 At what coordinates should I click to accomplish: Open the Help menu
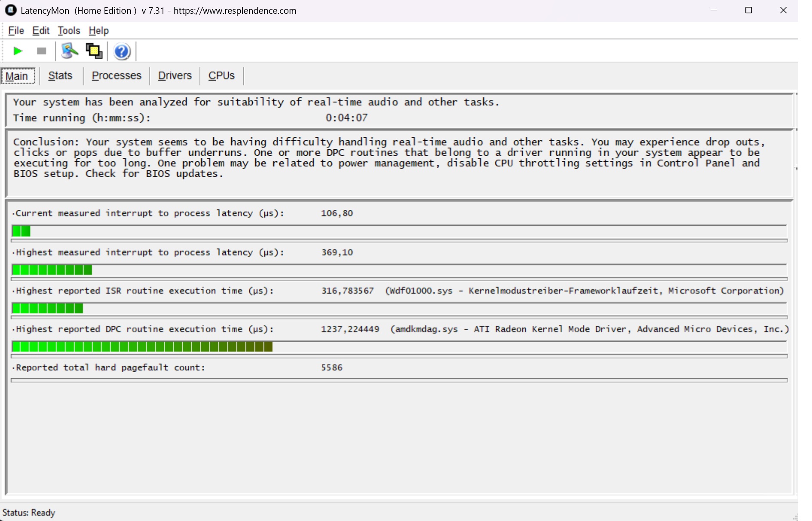pyautogui.click(x=98, y=31)
